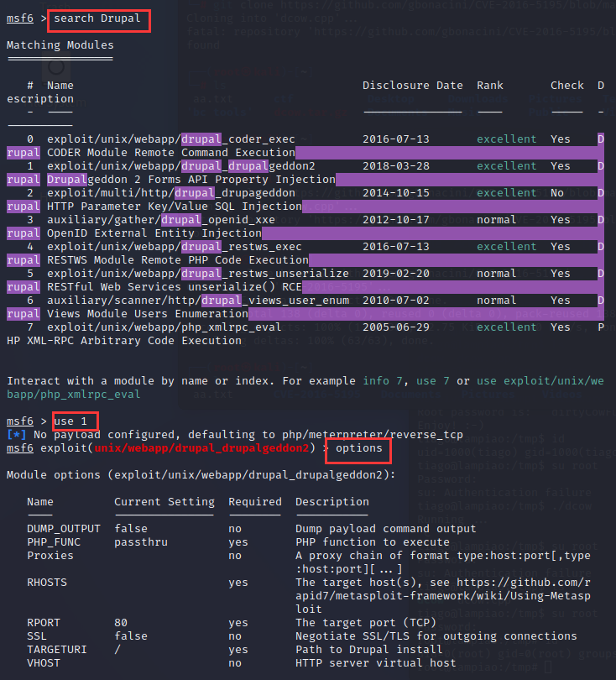
Task: Click the 'Rank' column header
Action: point(490,86)
